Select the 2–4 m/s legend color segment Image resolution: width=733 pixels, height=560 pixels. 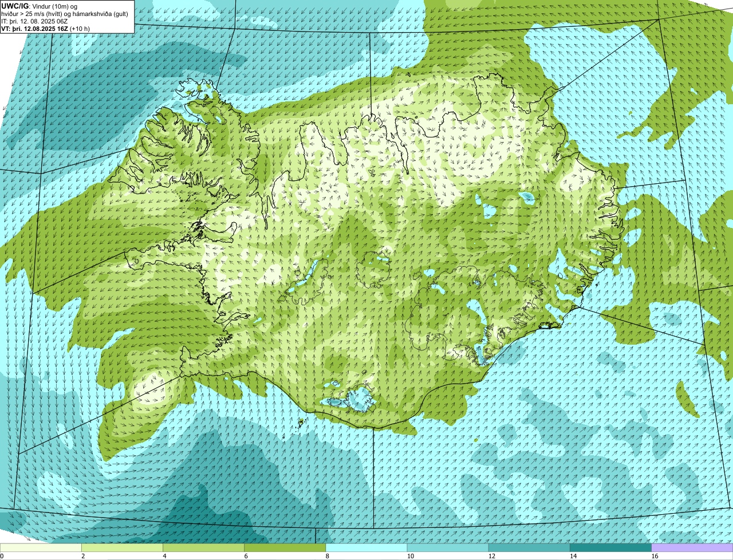click(x=122, y=547)
